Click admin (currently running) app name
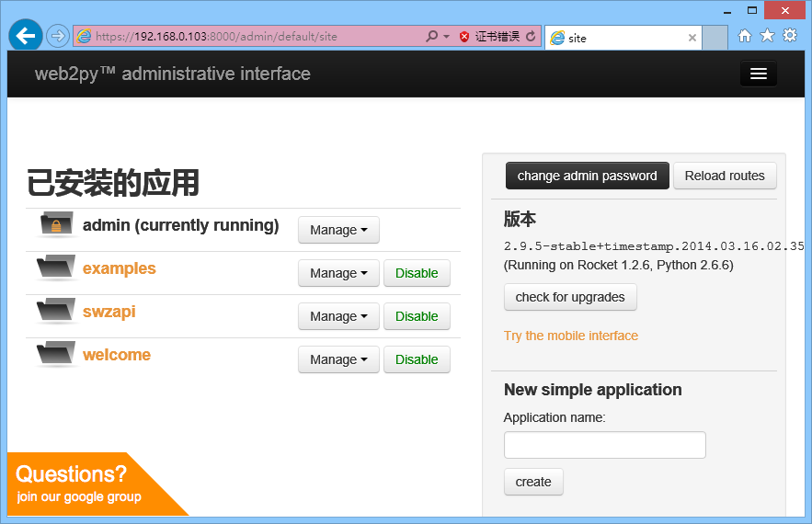Image resolution: width=812 pixels, height=524 pixels. tap(181, 225)
